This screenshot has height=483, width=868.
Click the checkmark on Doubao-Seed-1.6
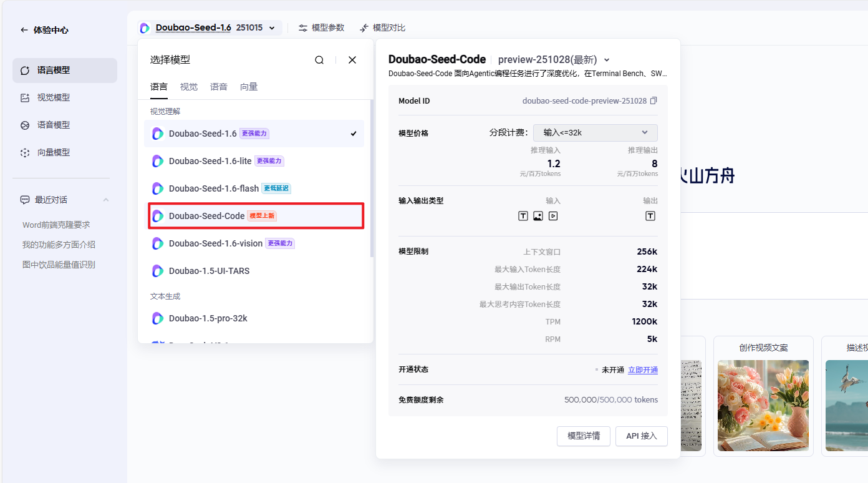pyautogui.click(x=352, y=133)
